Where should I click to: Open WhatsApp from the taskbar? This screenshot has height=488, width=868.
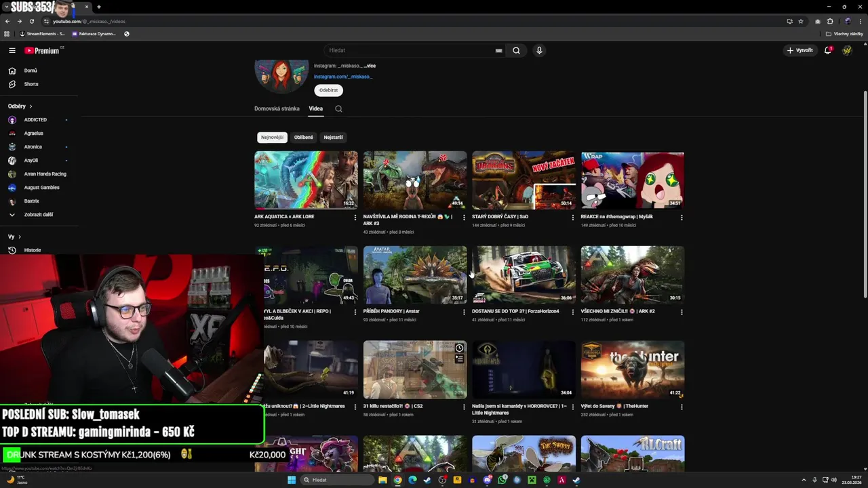click(502, 480)
